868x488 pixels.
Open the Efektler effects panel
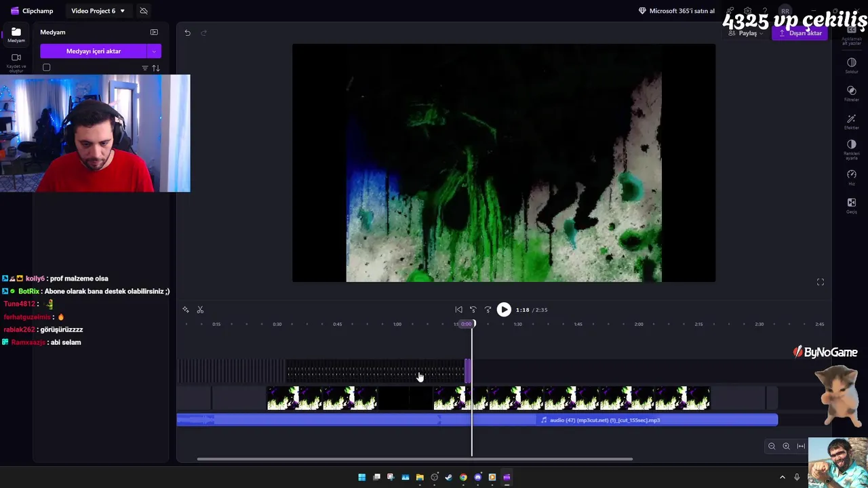tap(852, 122)
